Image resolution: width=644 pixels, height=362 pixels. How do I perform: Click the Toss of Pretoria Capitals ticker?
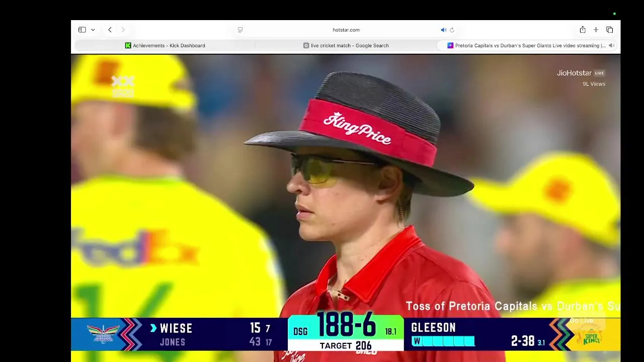pyautogui.click(x=513, y=306)
